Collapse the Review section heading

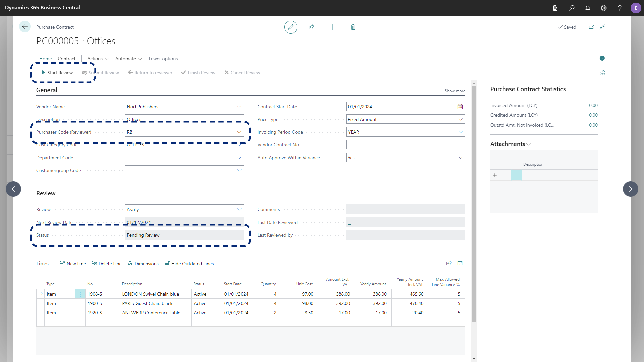(46, 193)
